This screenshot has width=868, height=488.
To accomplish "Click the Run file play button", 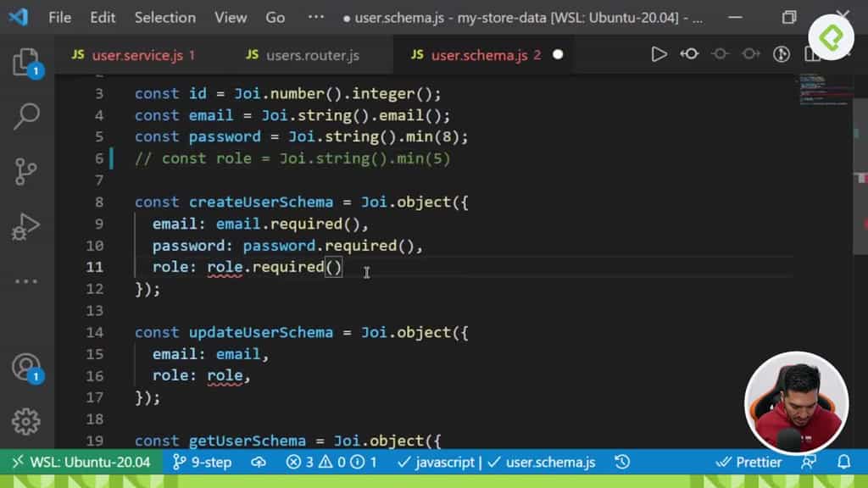I will point(659,53).
